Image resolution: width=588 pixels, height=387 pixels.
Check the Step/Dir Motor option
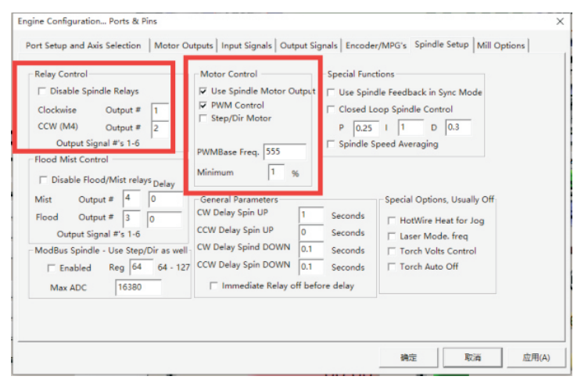203,118
